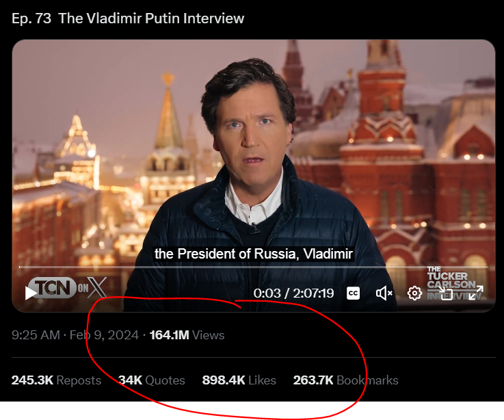504x420 pixels.
Task: Select the Ep. 73 post title text
Action: coord(128,18)
